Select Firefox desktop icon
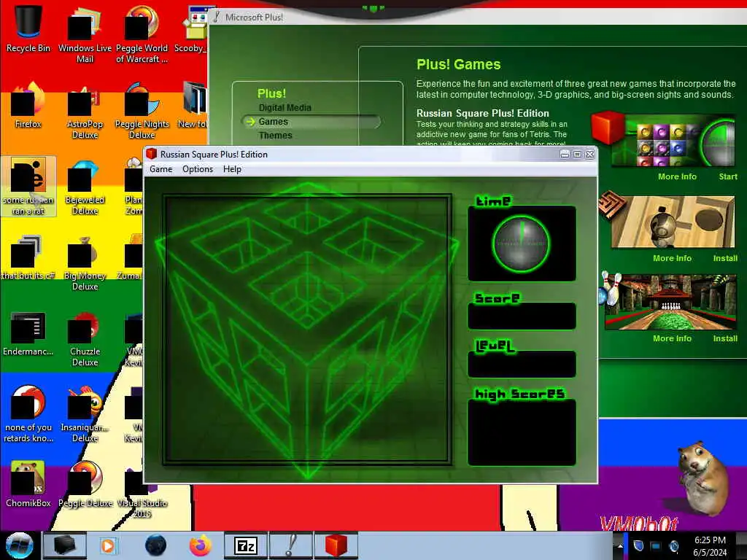The width and height of the screenshot is (747, 560). pos(28,106)
